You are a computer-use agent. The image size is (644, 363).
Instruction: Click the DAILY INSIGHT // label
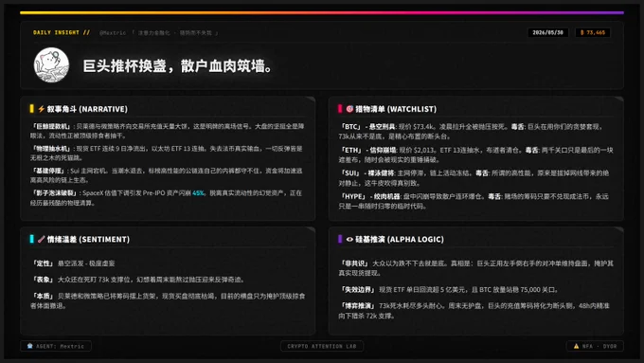click(62, 32)
